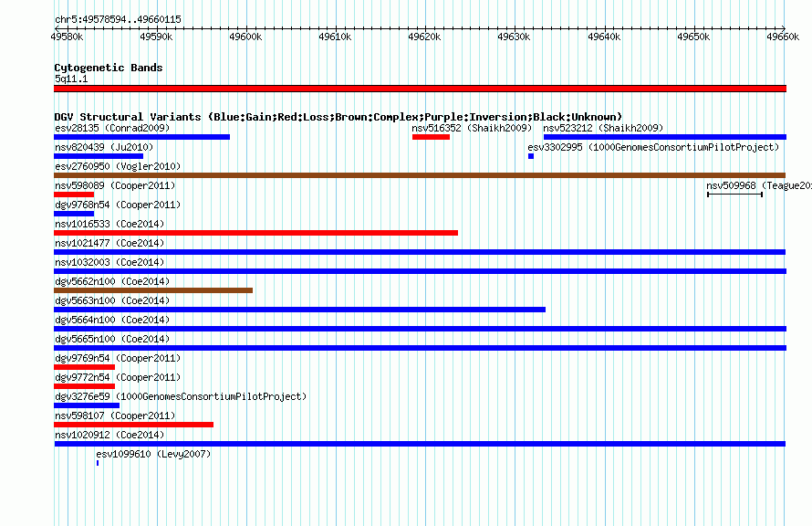Click the 49640k ruler tick label
Screen dimensions: 812x526
pyautogui.click(x=604, y=37)
